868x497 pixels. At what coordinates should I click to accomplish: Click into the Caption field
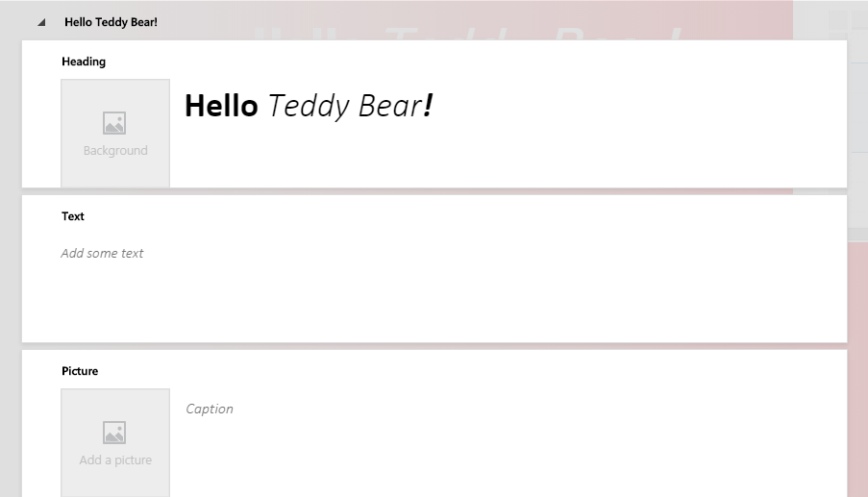point(210,409)
